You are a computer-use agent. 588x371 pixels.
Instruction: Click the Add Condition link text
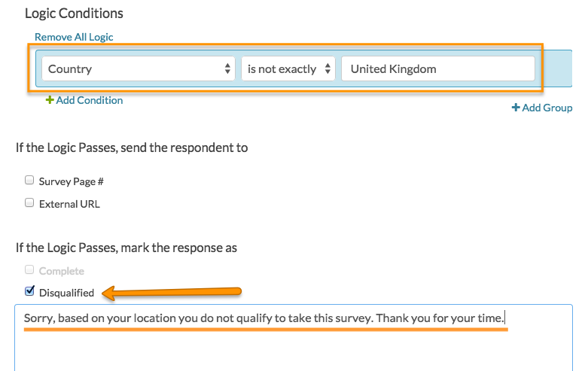click(89, 100)
